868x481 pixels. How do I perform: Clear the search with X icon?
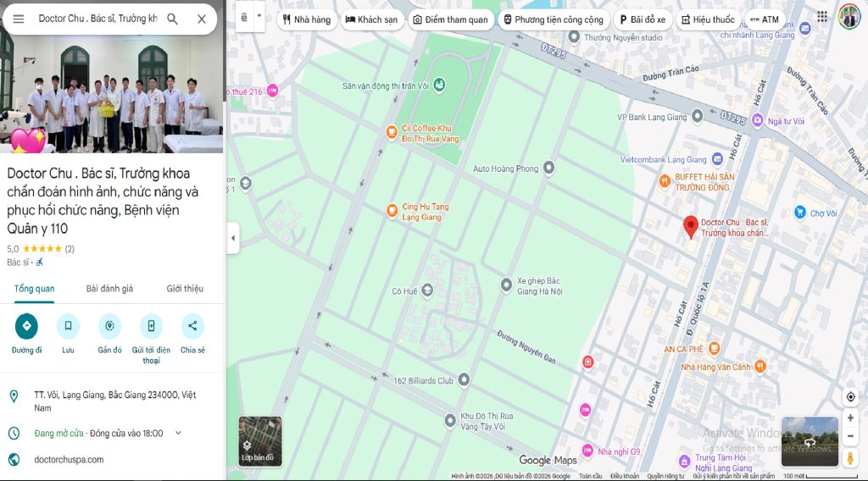[x=202, y=19]
